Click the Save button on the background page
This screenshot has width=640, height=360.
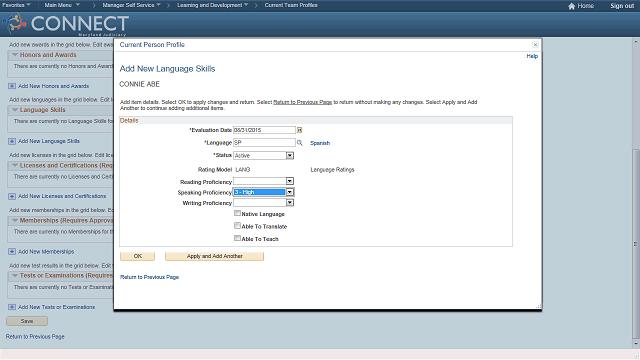27,321
